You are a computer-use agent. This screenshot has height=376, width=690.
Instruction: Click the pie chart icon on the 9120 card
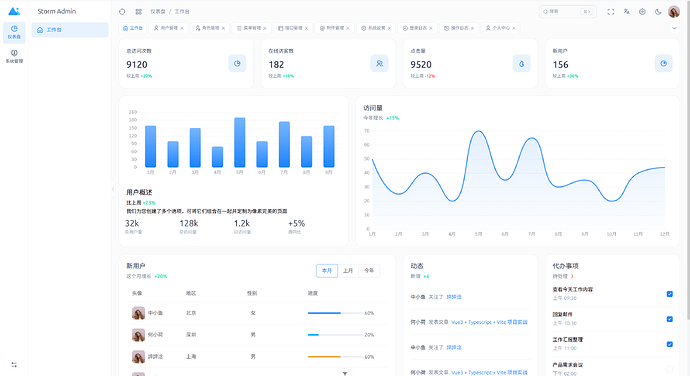(237, 63)
